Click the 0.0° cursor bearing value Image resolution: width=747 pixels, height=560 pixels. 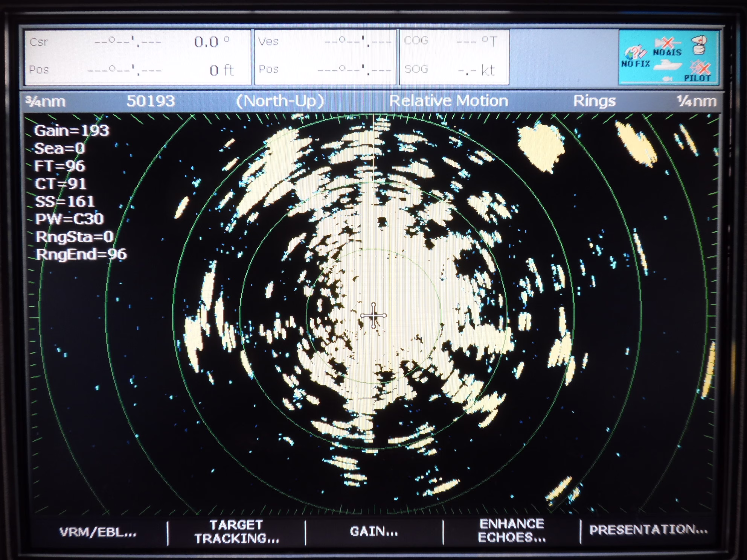tap(212, 41)
